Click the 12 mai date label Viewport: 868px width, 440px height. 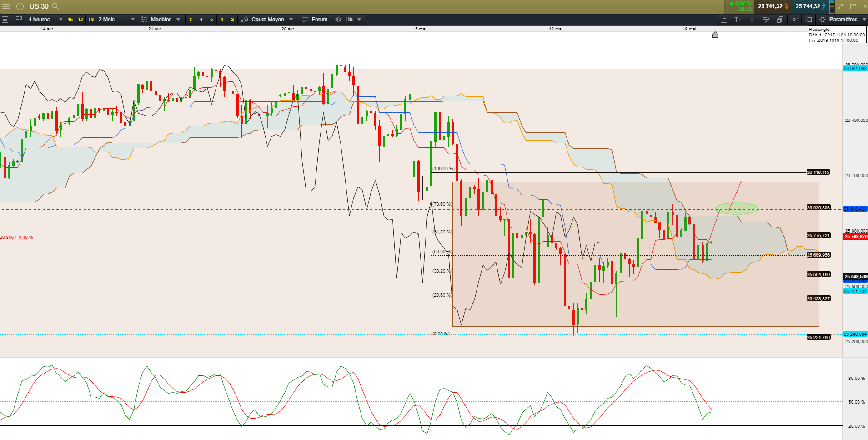coord(556,29)
